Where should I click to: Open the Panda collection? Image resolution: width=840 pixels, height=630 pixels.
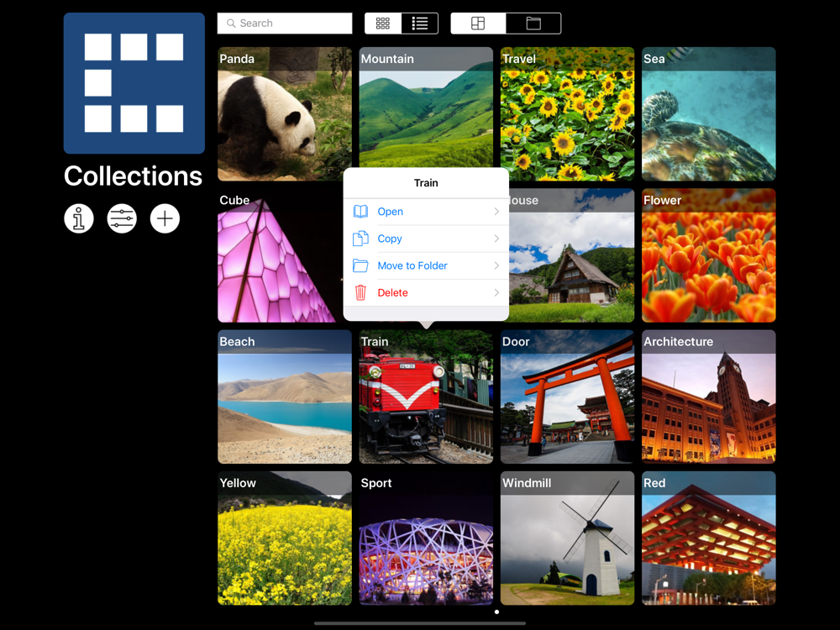(285, 114)
